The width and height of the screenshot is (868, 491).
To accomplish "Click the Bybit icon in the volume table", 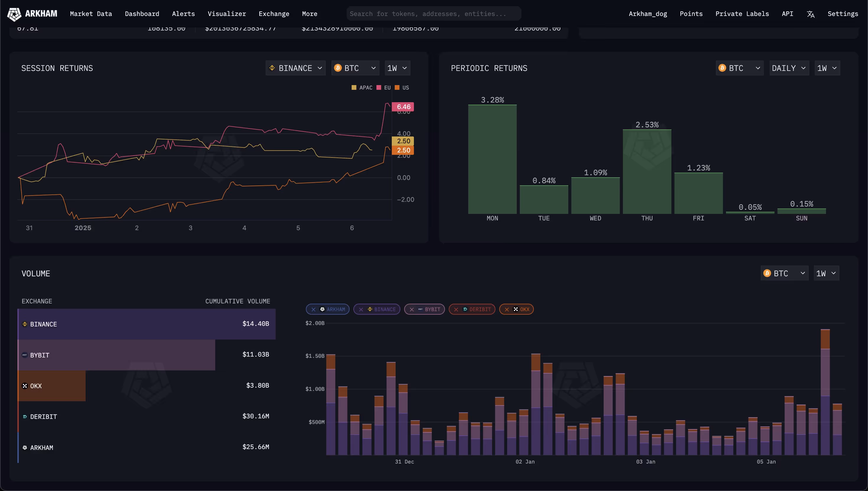I will 25,355.
